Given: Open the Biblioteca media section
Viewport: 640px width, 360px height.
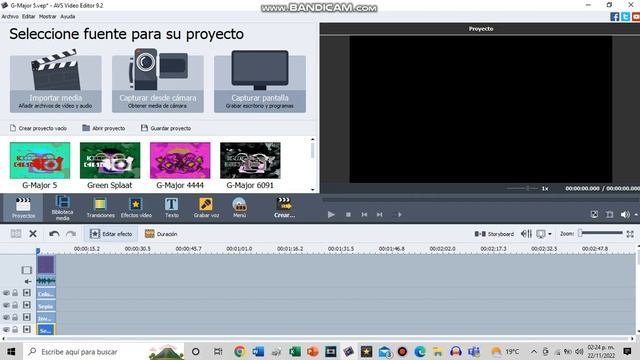Looking at the screenshot, I should point(62,208).
